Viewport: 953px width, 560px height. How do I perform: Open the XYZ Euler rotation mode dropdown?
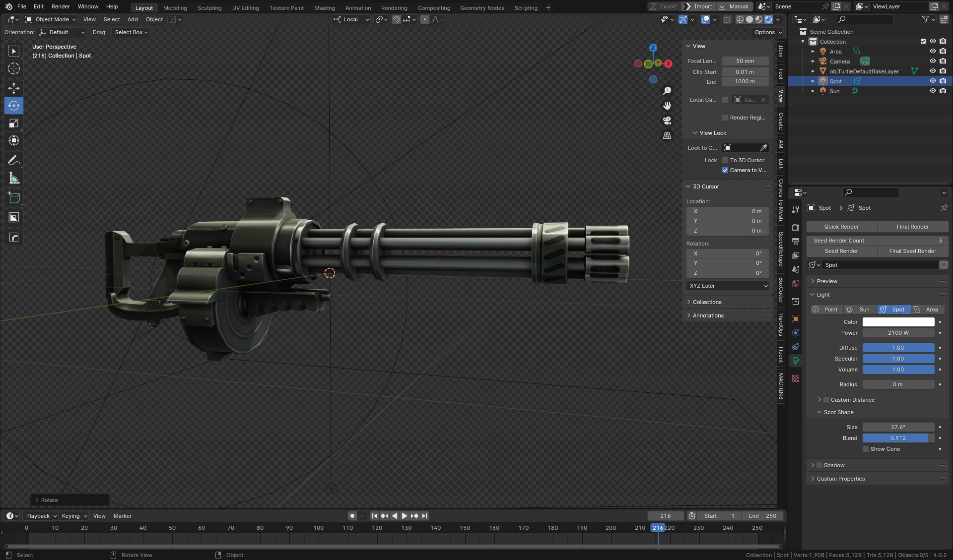tap(728, 286)
